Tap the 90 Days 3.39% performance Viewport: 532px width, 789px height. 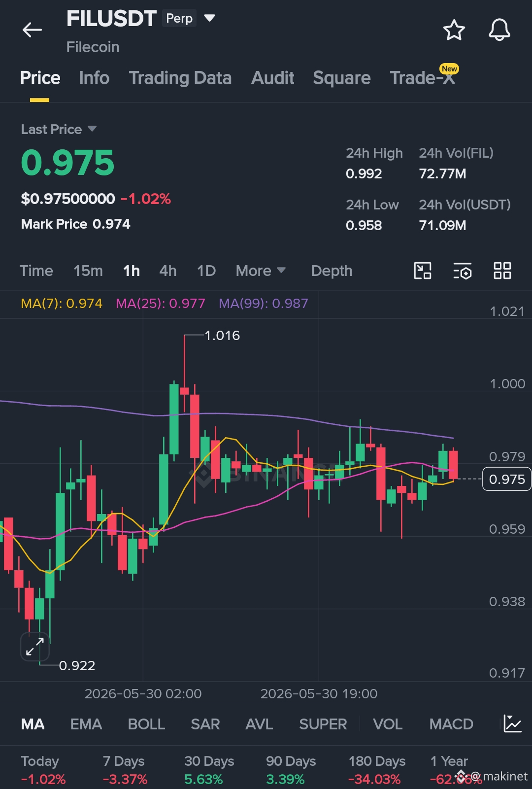(x=291, y=770)
